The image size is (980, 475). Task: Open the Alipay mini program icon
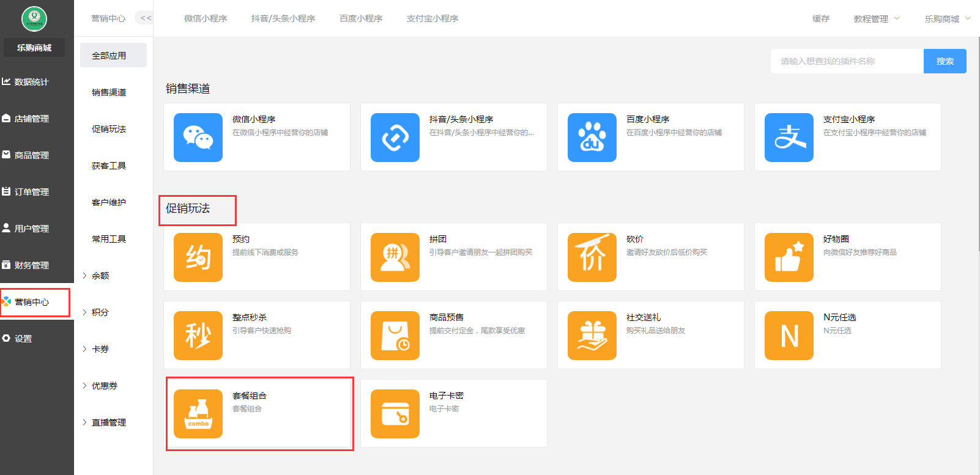pyautogui.click(x=789, y=138)
